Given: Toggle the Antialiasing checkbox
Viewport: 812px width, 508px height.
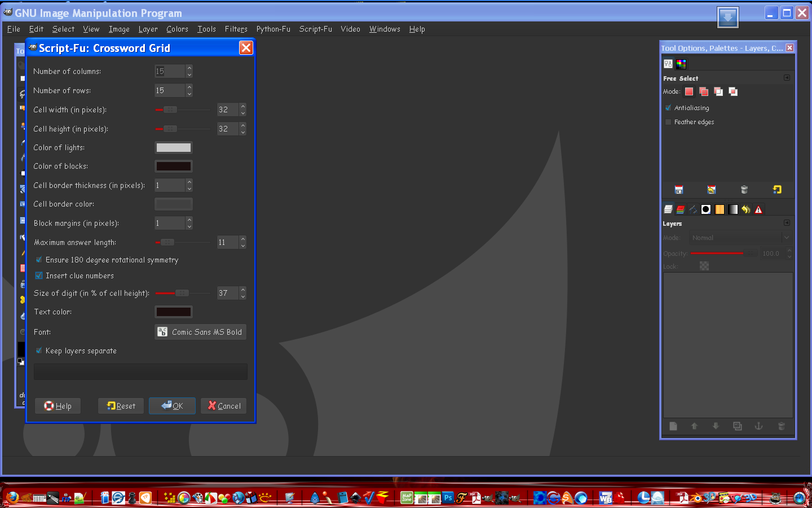Looking at the screenshot, I should click(x=668, y=108).
